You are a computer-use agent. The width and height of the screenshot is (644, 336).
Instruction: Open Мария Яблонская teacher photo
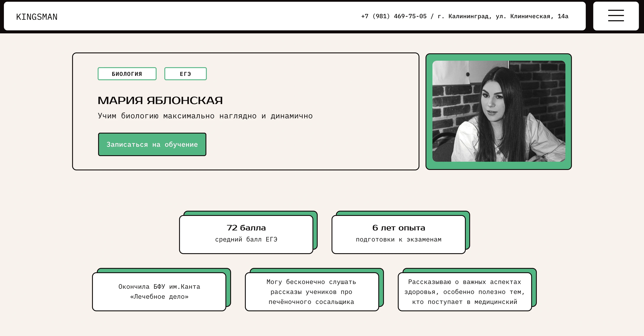499,111
